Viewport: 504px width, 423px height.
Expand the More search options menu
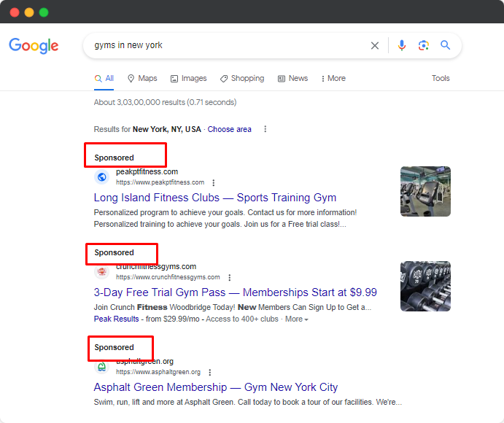[333, 79]
